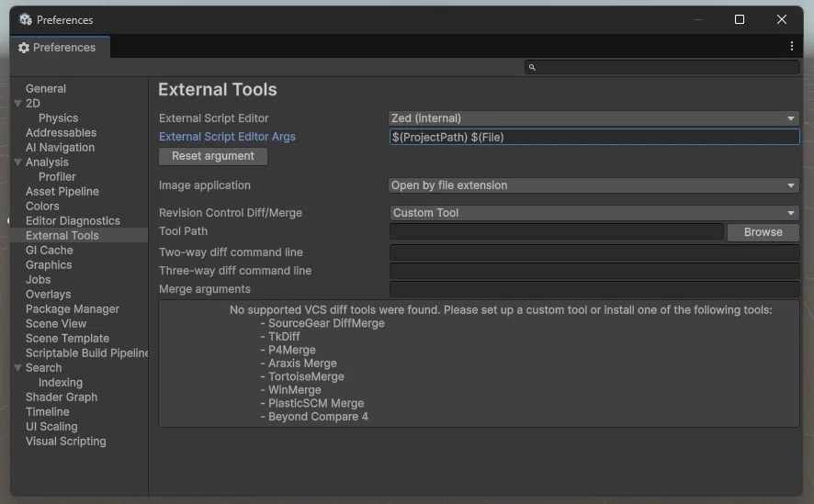Click the Revision Control Diff/Merge label
The height and width of the screenshot is (504, 814).
pyautogui.click(x=231, y=213)
